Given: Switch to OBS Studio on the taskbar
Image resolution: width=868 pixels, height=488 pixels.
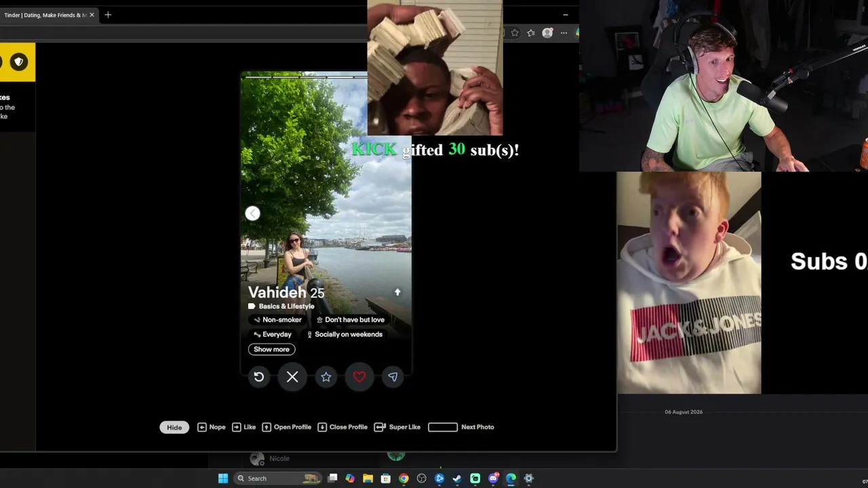Looking at the screenshot, I should tap(422, 479).
